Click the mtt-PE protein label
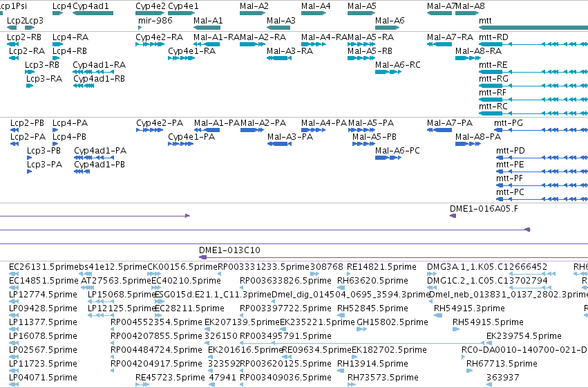Screen dimensions: 588x388 pyautogui.click(x=510, y=165)
